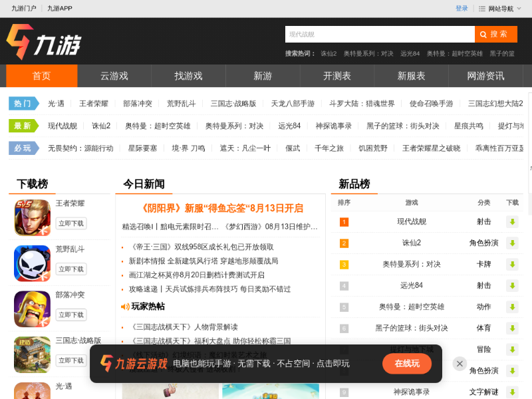Image resolution: width=532 pixels, height=399 pixels.
Task: Select the 首页 nav tab
Action: click(42, 76)
